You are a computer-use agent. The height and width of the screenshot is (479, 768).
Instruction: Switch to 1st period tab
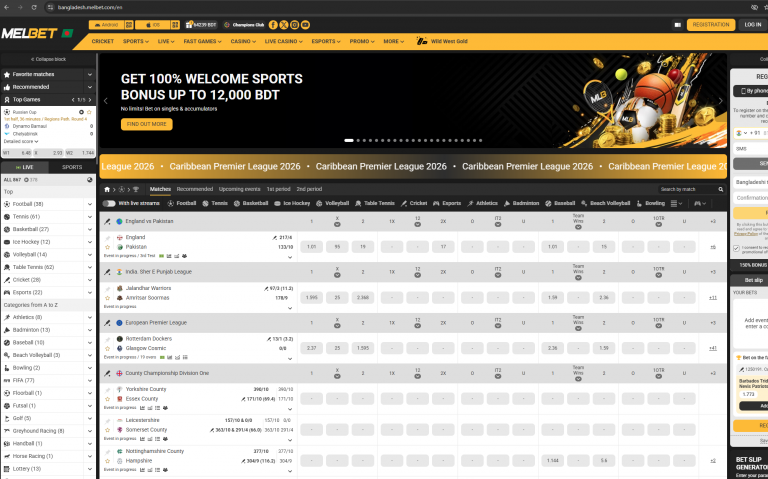(278, 189)
